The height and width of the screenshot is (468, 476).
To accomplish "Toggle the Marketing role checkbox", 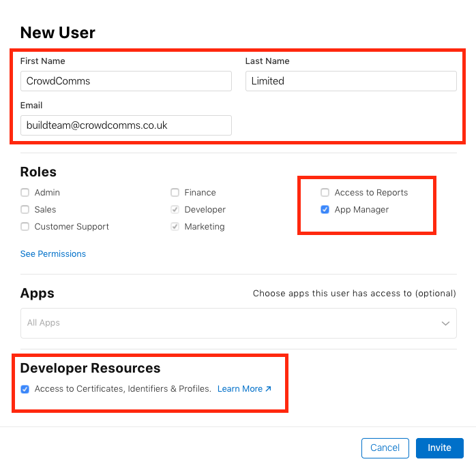I will (175, 227).
